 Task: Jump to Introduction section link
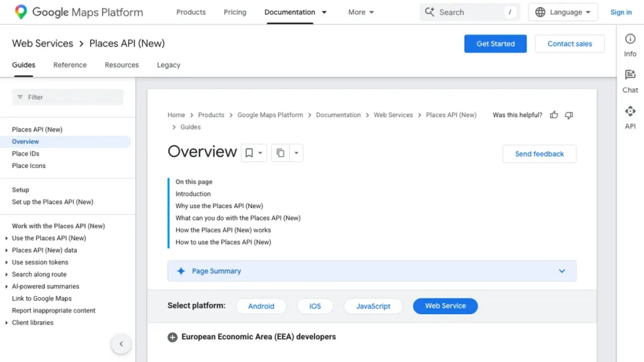pyautogui.click(x=193, y=194)
